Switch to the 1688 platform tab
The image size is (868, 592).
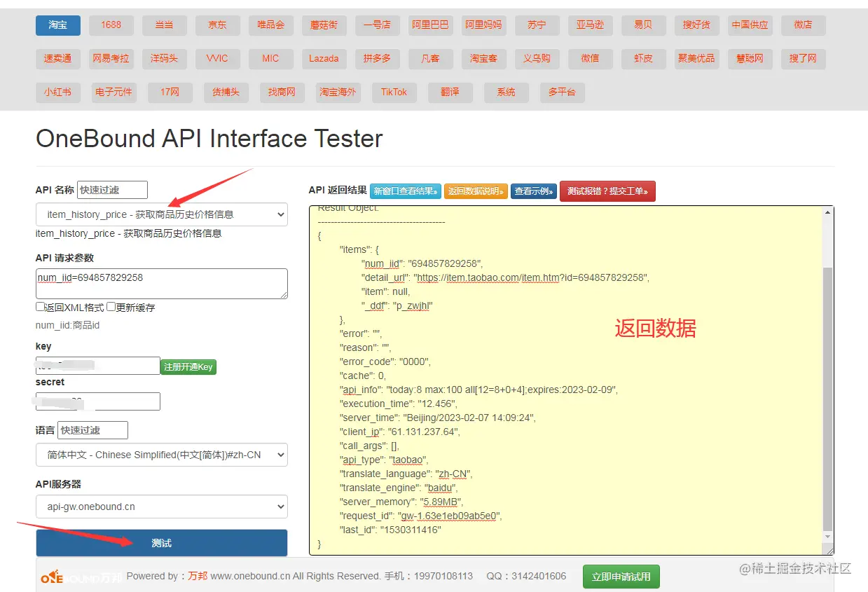[x=111, y=25]
